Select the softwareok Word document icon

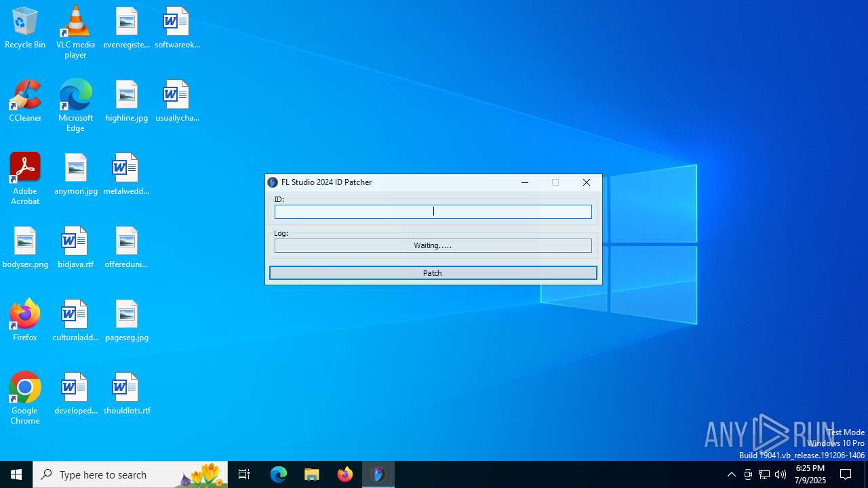177,28
